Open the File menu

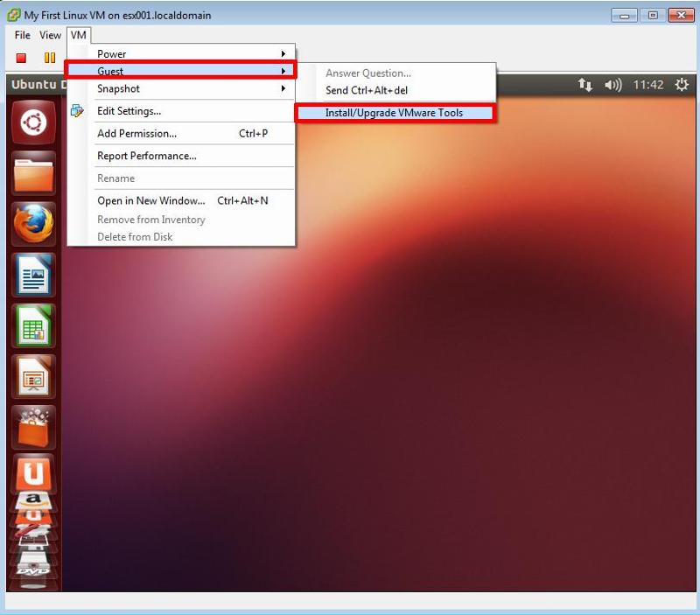23,35
